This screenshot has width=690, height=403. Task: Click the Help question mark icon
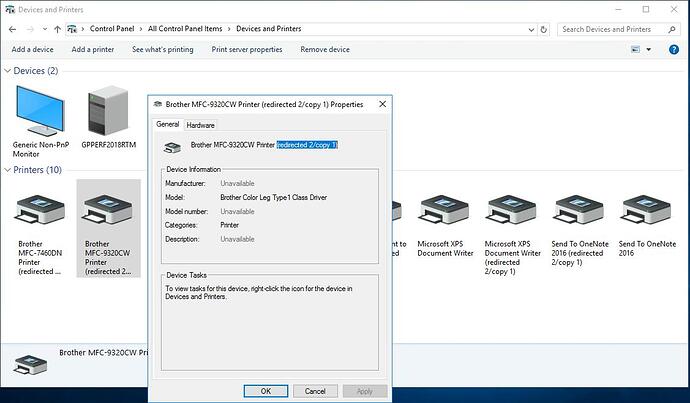676,49
